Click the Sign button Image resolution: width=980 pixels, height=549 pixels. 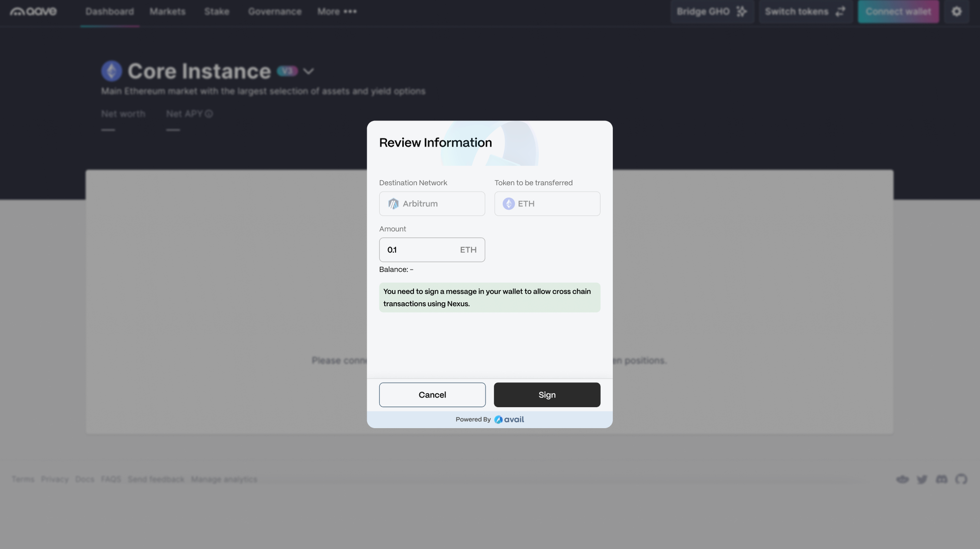coord(547,395)
